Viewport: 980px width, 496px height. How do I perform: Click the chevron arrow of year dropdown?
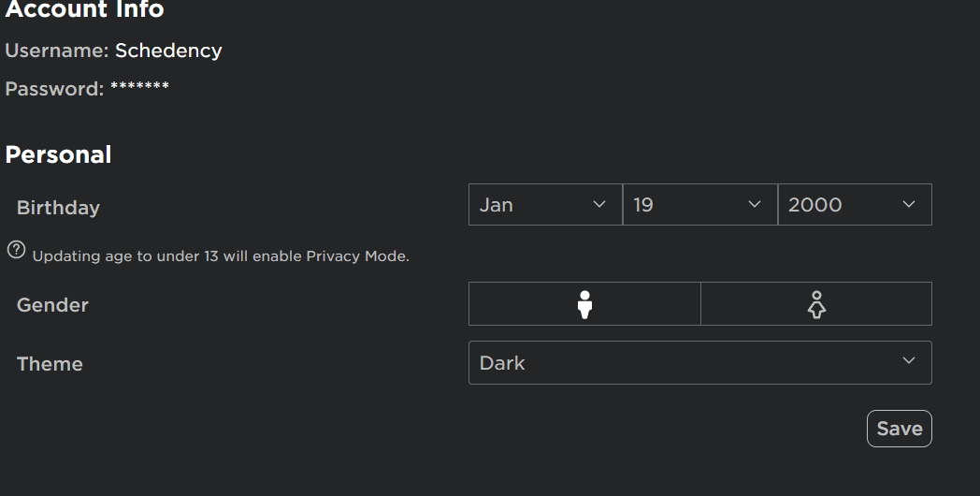[908, 204]
